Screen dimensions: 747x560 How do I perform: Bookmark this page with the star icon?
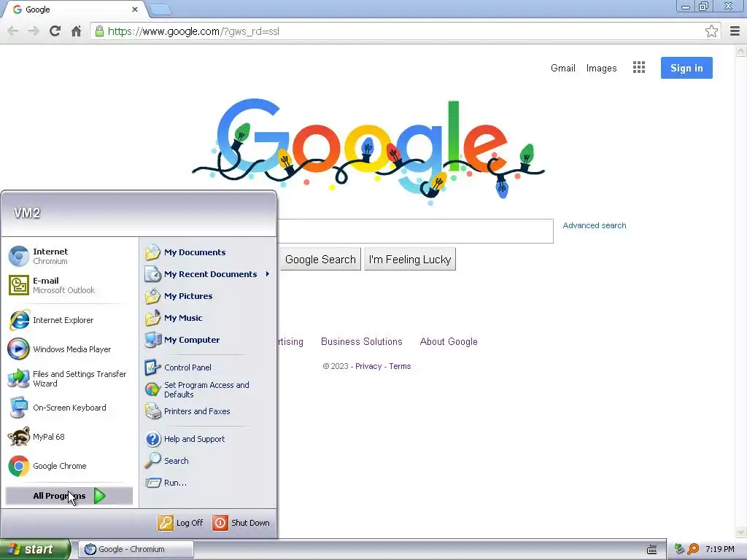[711, 31]
